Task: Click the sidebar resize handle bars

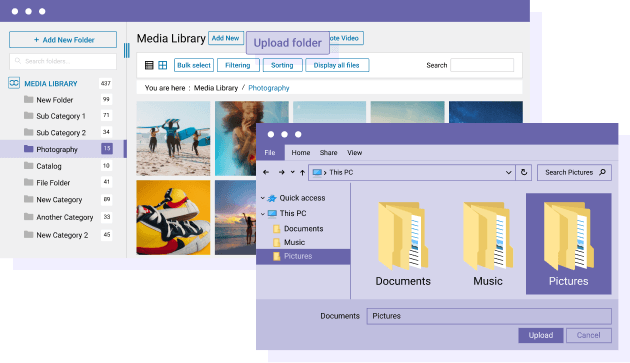Action: pyautogui.click(x=127, y=50)
